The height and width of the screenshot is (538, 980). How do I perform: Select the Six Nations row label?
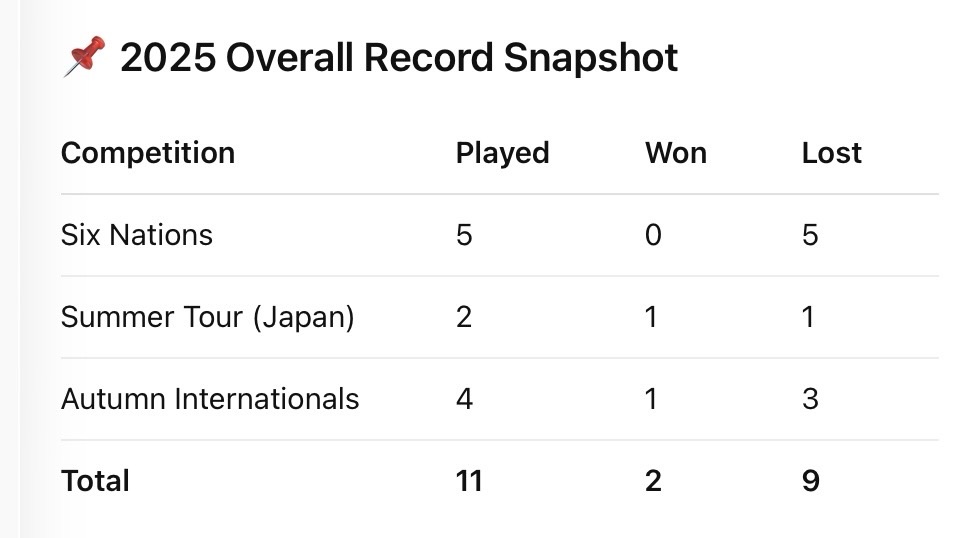(137, 235)
